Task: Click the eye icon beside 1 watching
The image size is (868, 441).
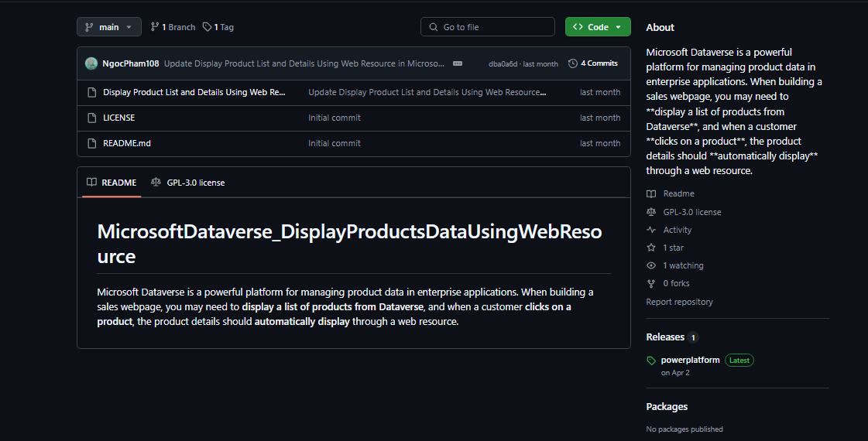Action: pyautogui.click(x=651, y=265)
